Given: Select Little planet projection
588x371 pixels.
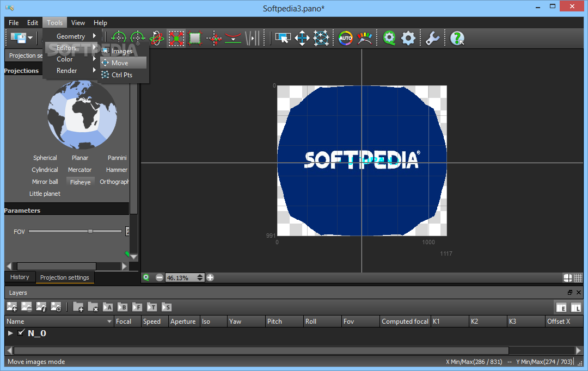Looking at the screenshot, I should click(45, 194).
